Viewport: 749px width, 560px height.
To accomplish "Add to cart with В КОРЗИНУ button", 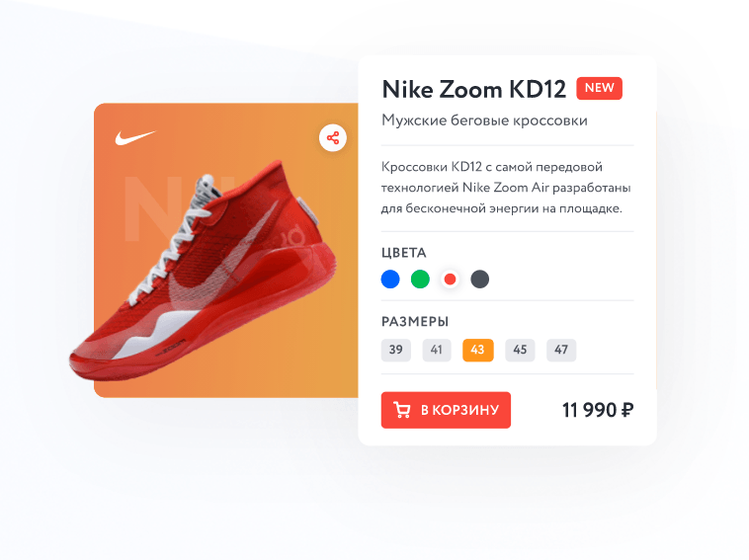I will coord(446,410).
